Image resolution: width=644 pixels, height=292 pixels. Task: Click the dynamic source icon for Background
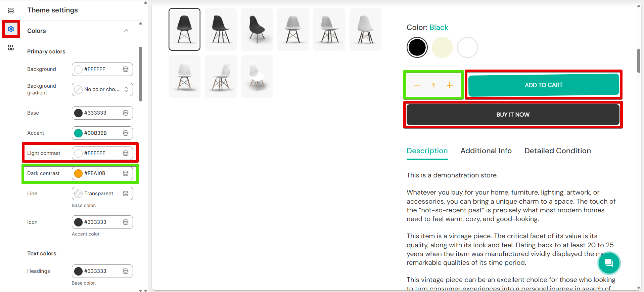[126, 69]
